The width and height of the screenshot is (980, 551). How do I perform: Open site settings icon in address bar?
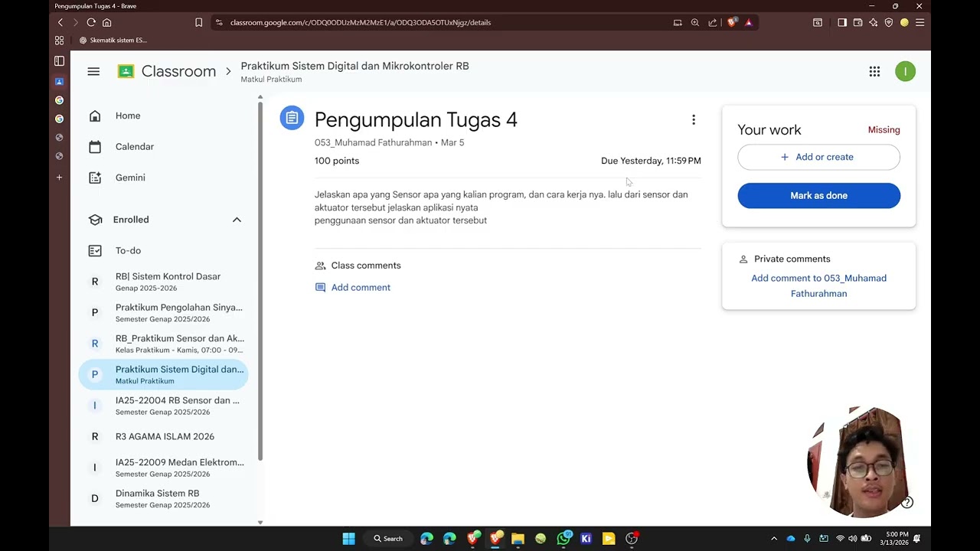pyautogui.click(x=219, y=22)
